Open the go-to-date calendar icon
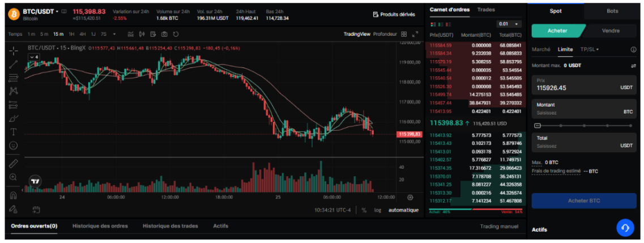Viewport: 644px width, 243px height. tap(36, 210)
